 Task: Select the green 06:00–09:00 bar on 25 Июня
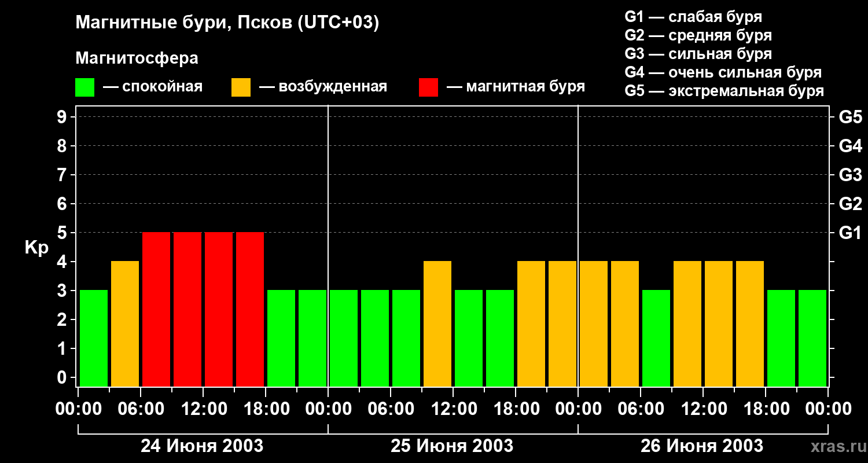(x=406, y=338)
